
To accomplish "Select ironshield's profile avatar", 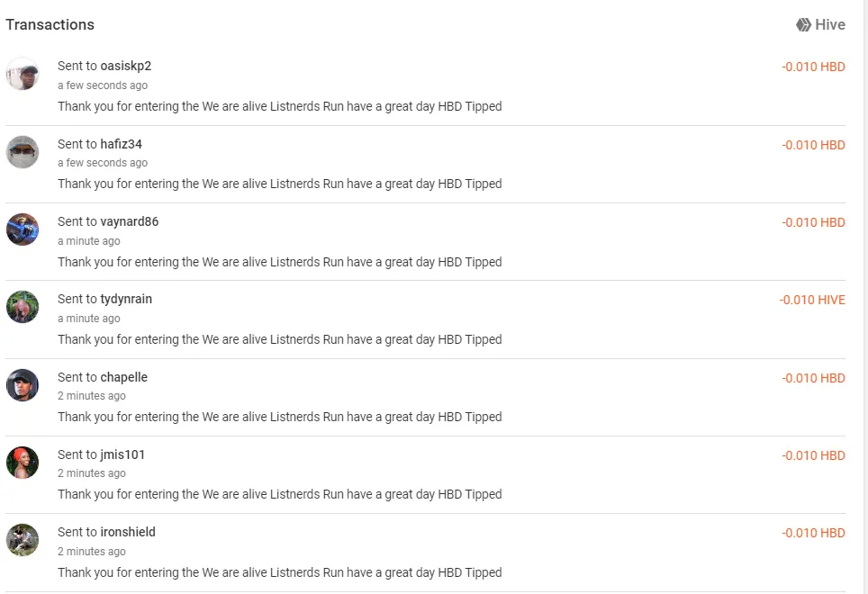I will (x=23, y=540).
